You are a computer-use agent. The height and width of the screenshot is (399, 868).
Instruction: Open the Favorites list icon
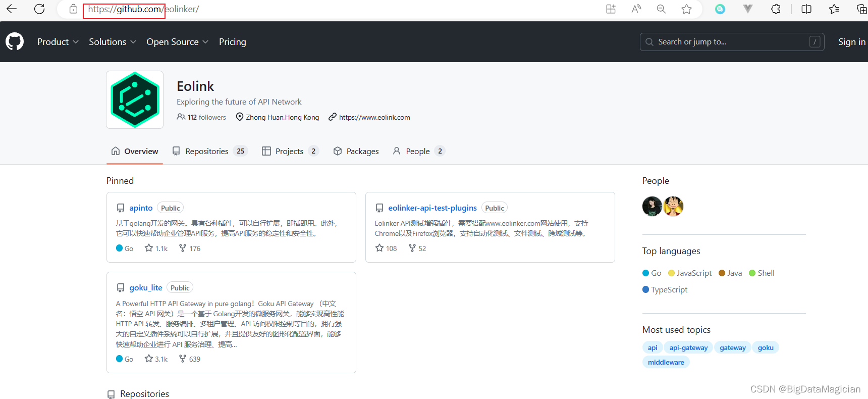(x=834, y=9)
